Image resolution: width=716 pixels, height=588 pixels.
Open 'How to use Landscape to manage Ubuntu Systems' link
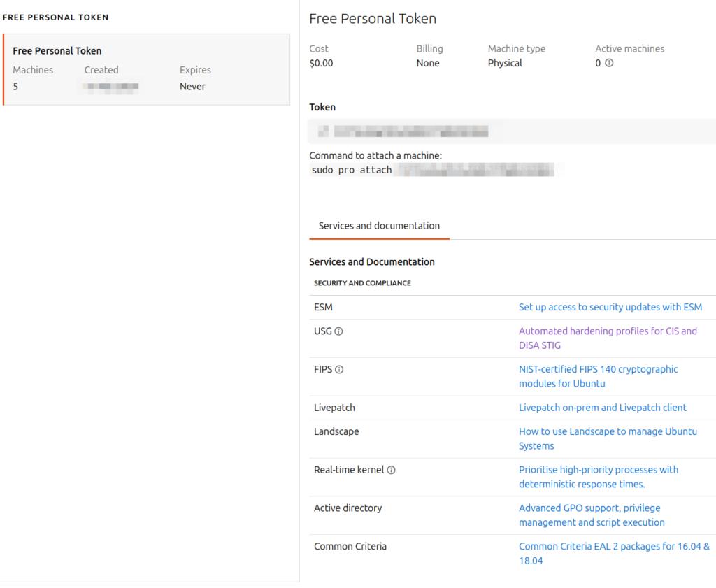click(x=608, y=438)
